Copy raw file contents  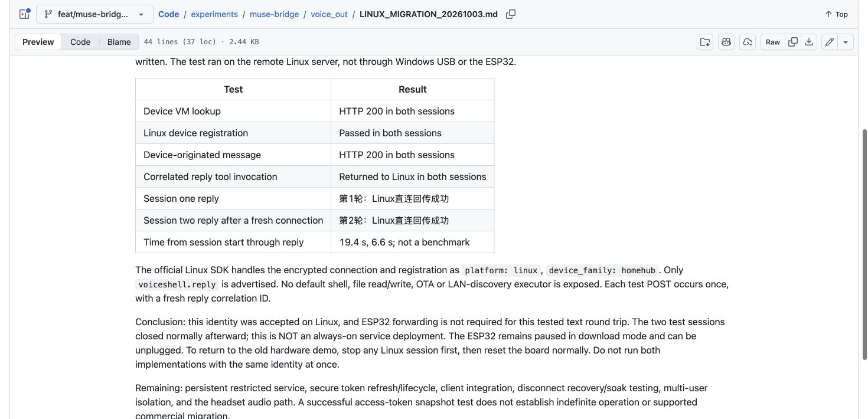(x=793, y=42)
